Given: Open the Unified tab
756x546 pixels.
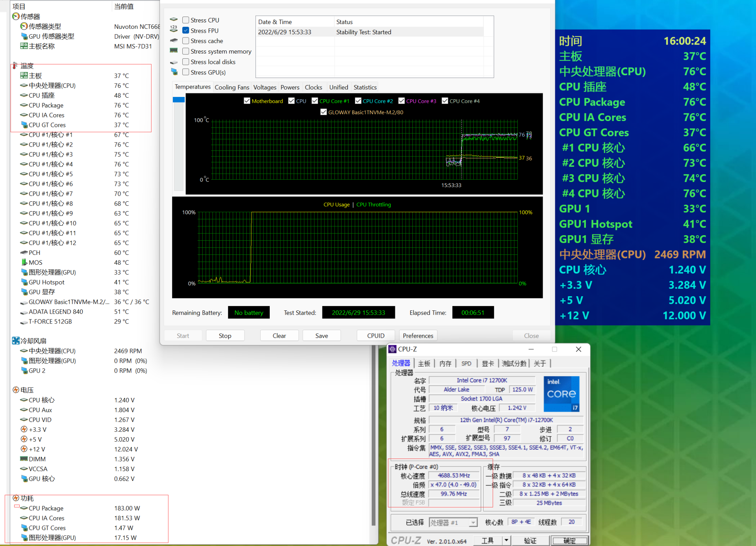Looking at the screenshot, I should click(339, 87).
